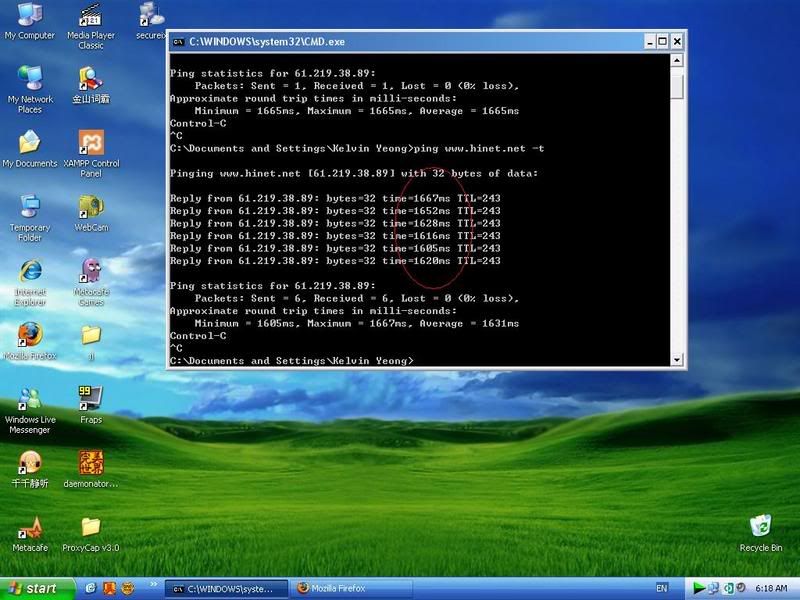Launch Media Player Classic from desktop
Viewport: 800px width, 600px height.
point(91,17)
